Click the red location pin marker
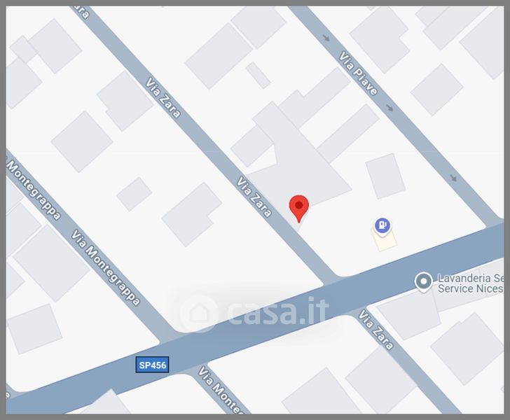This screenshot has height=420, width=510. pyautogui.click(x=299, y=209)
